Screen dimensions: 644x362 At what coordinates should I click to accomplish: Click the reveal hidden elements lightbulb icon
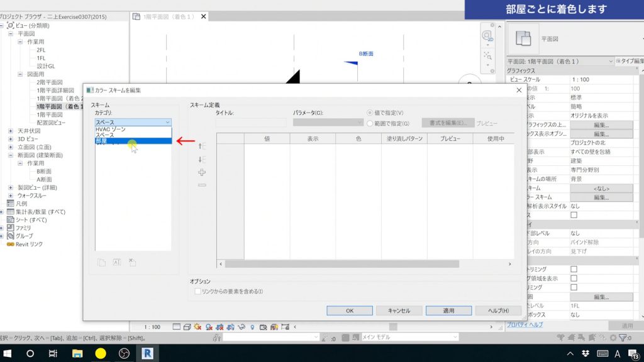(x=253, y=327)
